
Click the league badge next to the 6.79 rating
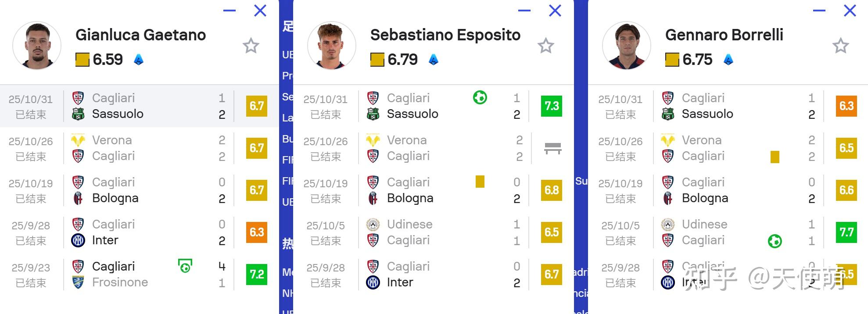pyautogui.click(x=434, y=60)
